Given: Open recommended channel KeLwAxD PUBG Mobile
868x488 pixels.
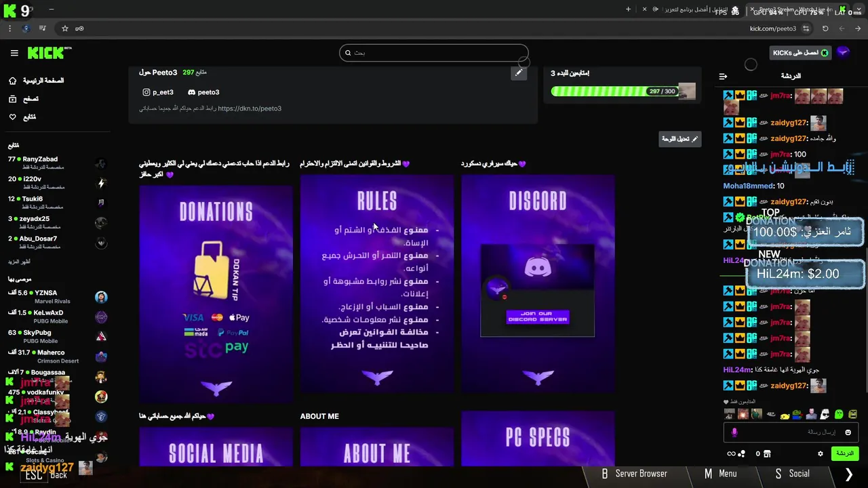Looking at the screenshot, I should pyautogui.click(x=57, y=317).
